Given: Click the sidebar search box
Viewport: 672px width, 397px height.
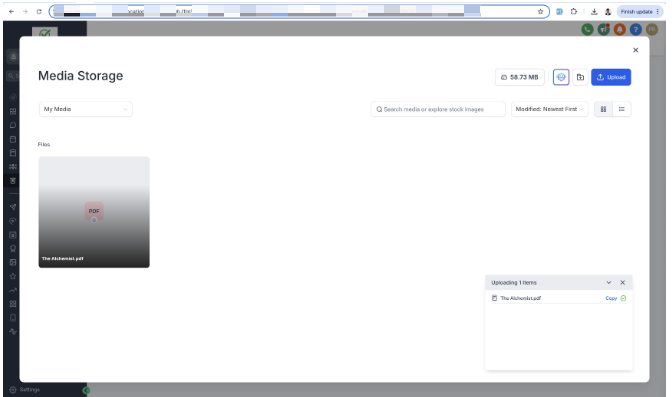Looking at the screenshot, I should click(x=13, y=76).
